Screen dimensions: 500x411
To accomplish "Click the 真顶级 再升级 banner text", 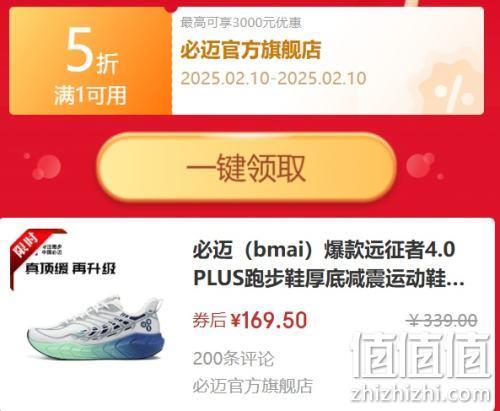I will pyautogui.click(x=71, y=268).
